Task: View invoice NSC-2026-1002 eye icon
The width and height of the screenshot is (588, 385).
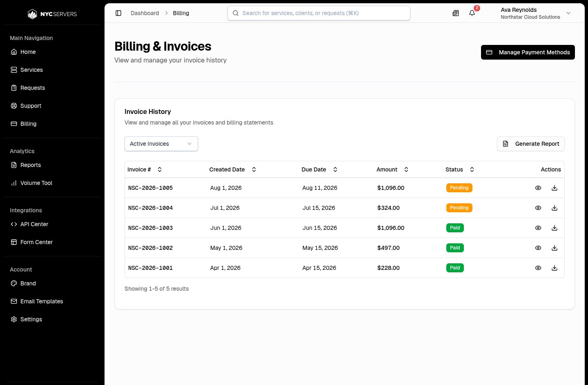Action: 538,248
